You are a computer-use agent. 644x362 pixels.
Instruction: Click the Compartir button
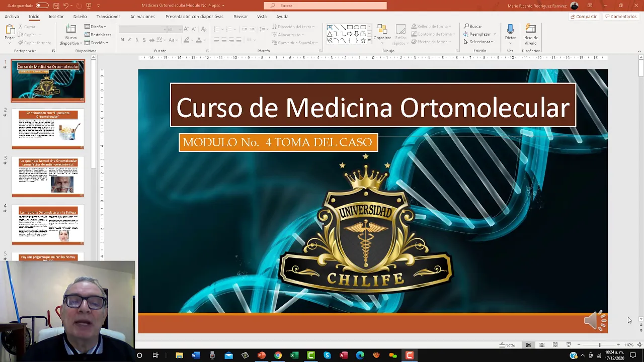point(584,17)
